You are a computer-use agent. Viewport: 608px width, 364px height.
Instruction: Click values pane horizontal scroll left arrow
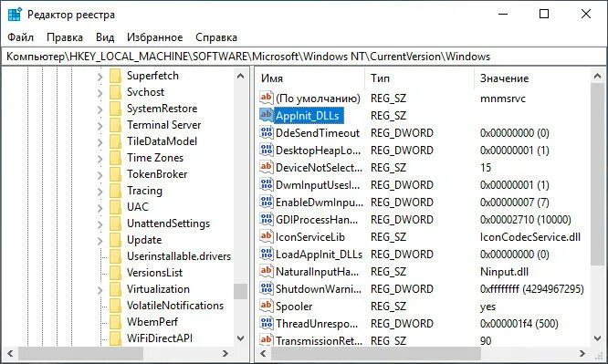click(x=263, y=354)
